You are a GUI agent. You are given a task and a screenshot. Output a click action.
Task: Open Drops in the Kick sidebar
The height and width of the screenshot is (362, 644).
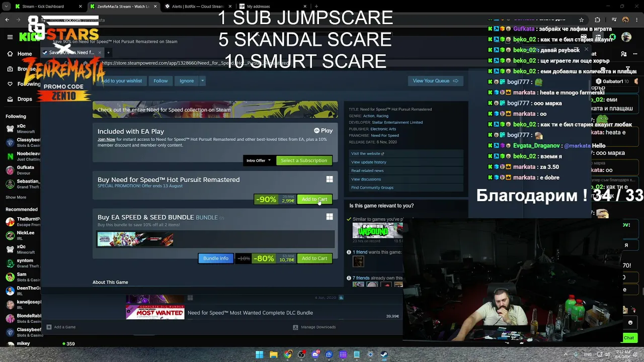[19, 99]
